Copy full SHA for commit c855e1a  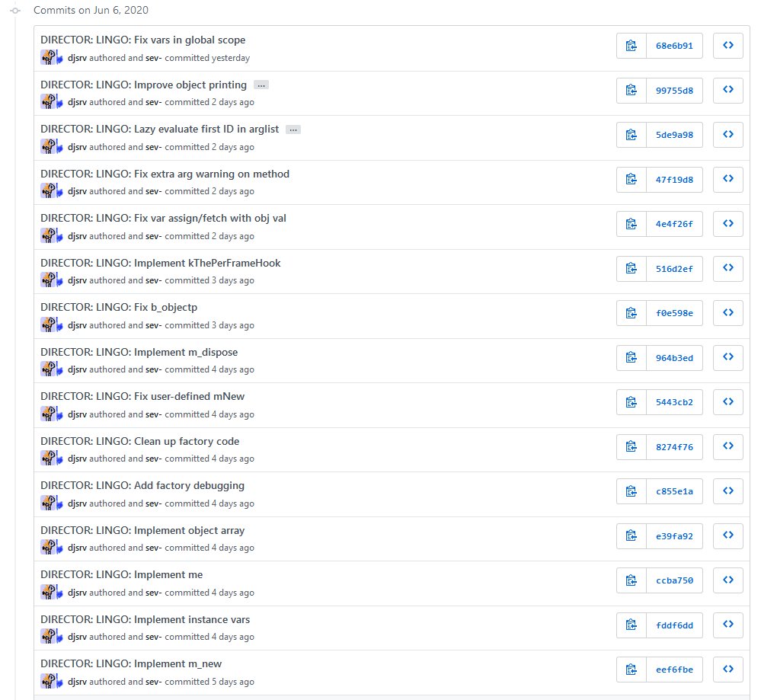pyautogui.click(x=632, y=491)
